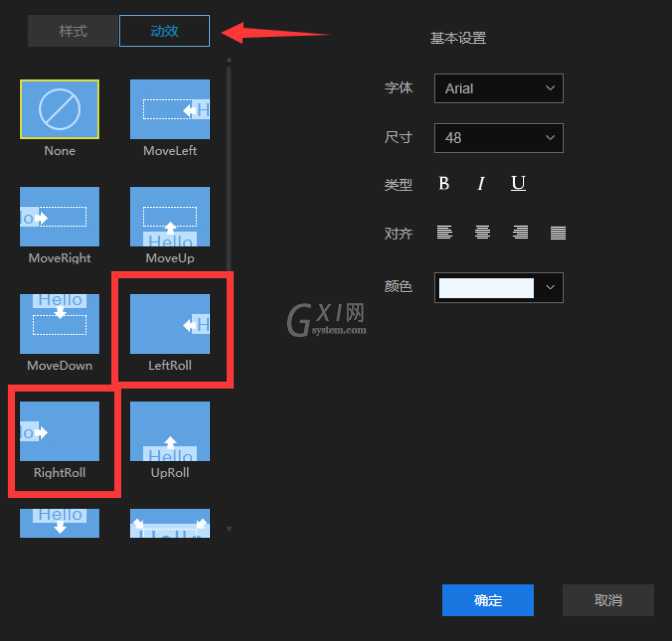Select the diagonal arrows effect thumbnail at list bottom

(170, 523)
